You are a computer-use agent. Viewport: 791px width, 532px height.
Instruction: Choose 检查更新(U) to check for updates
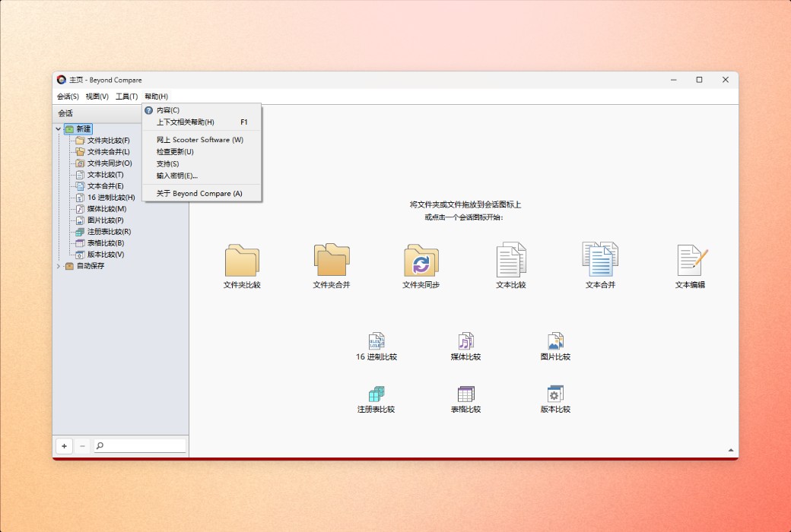[202, 152]
